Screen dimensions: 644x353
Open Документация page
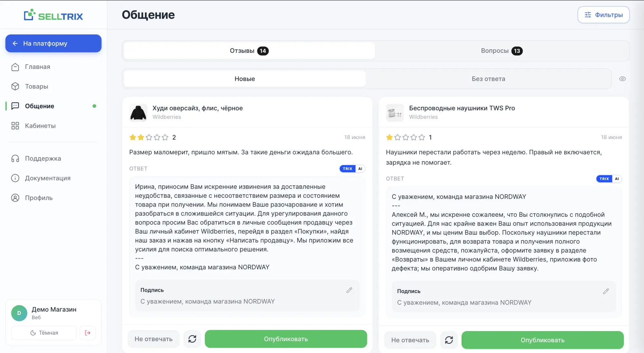53,178
